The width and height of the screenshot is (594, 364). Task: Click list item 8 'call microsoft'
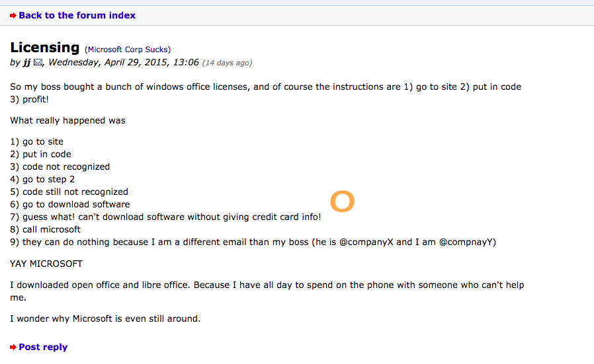[x=46, y=230]
